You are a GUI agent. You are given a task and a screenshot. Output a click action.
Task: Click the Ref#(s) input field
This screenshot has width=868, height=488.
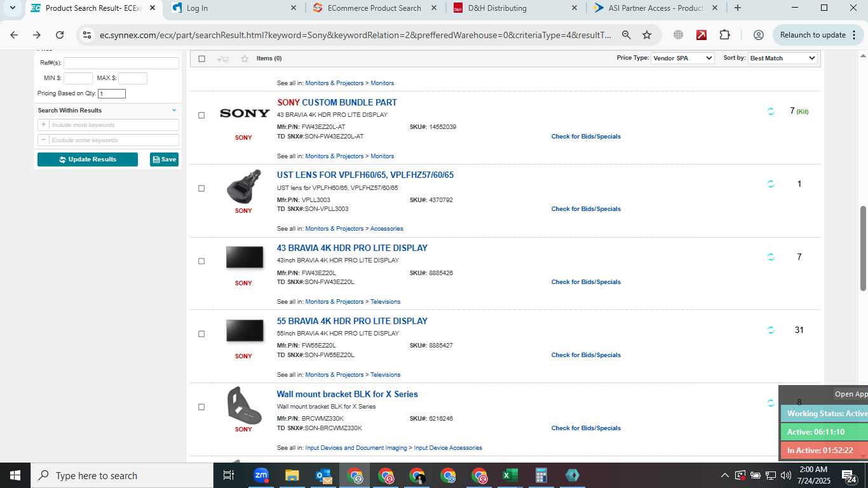click(x=121, y=63)
